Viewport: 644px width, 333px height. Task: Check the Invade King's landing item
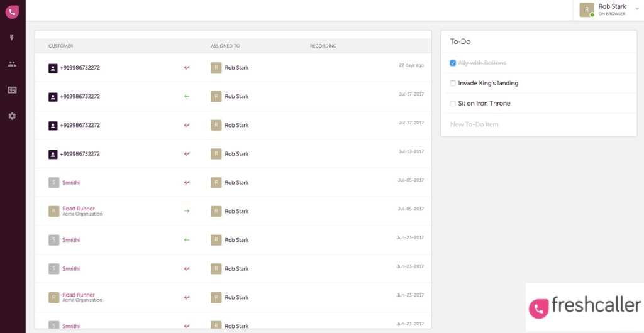(453, 84)
